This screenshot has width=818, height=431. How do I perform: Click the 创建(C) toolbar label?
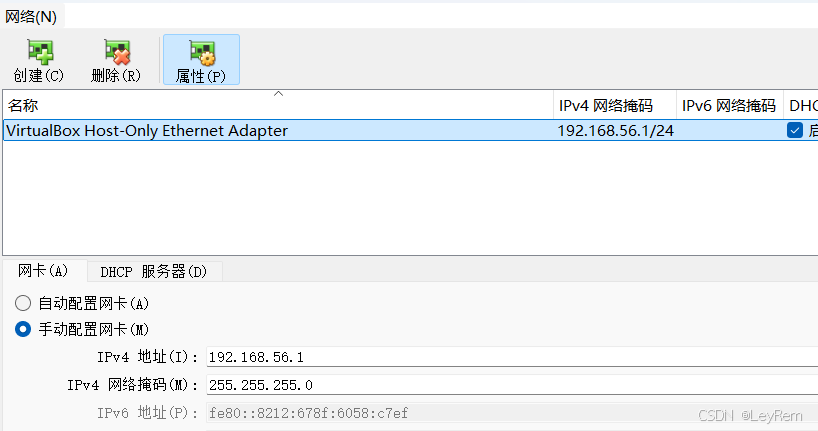[x=39, y=76]
